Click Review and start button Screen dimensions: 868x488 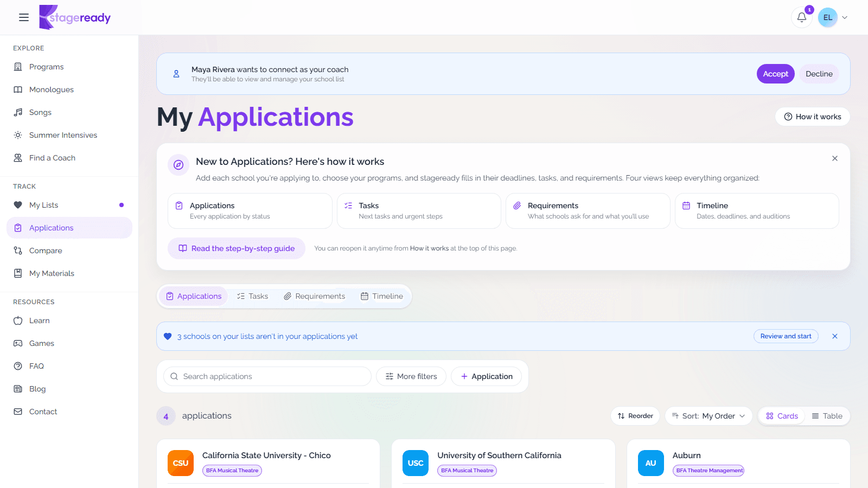coord(786,336)
